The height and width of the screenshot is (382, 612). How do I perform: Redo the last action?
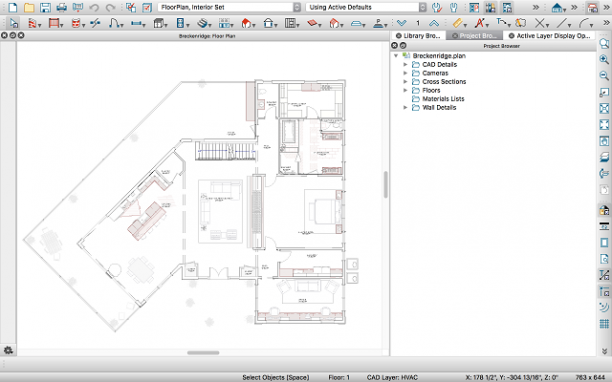(110, 7)
